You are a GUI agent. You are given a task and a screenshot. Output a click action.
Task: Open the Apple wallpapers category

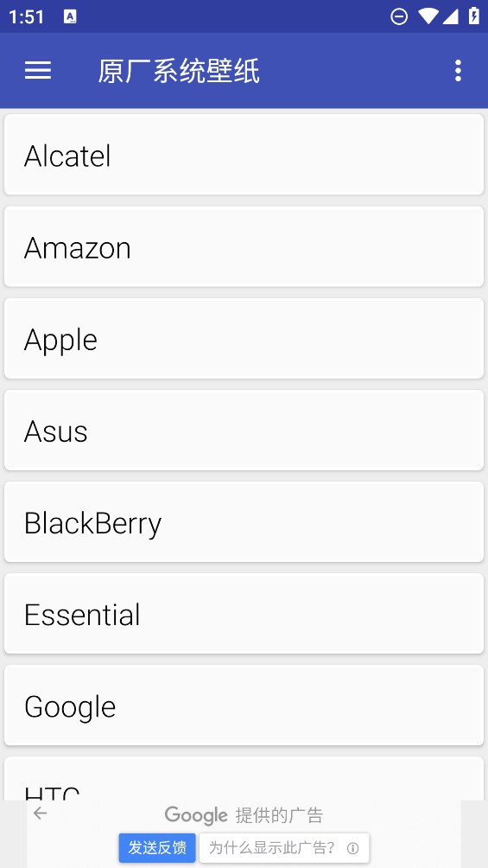244,338
